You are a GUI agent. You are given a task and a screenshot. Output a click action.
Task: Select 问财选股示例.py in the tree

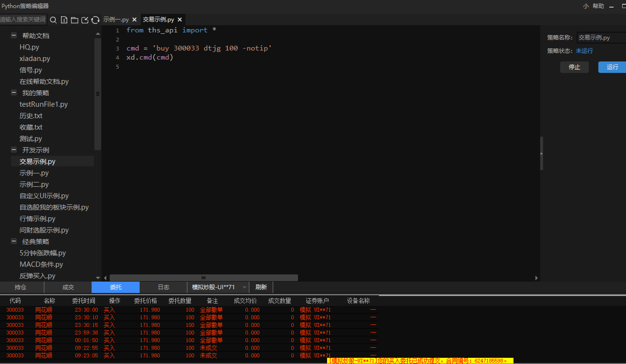(x=44, y=230)
